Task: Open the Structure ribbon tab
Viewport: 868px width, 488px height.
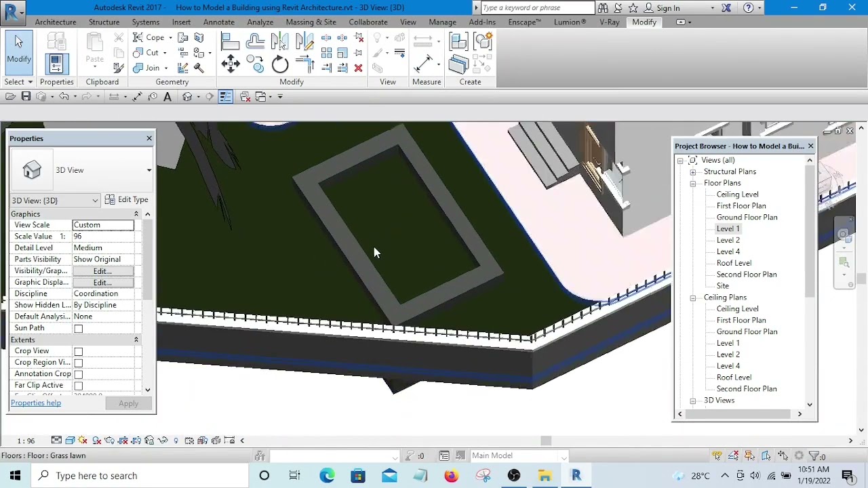Action: coord(104,22)
